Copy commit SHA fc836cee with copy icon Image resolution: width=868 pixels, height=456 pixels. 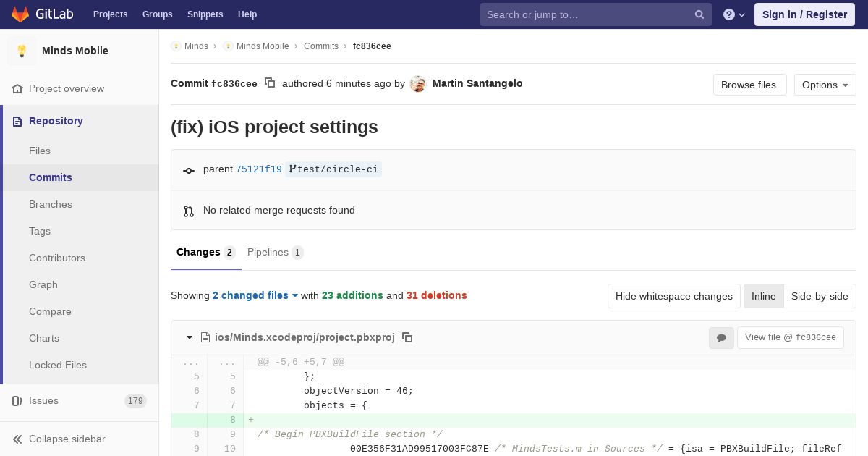pyautogui.click(x=270, y=83)
